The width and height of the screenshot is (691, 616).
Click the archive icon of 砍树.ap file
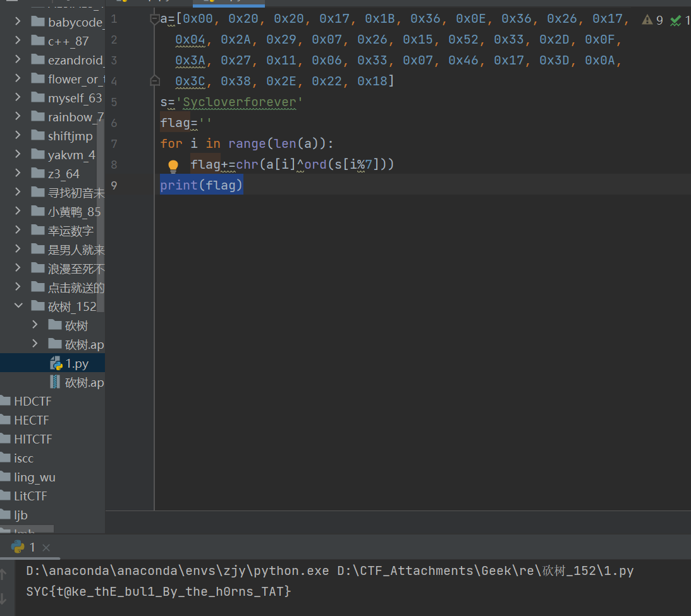click(x=56, y=383)
